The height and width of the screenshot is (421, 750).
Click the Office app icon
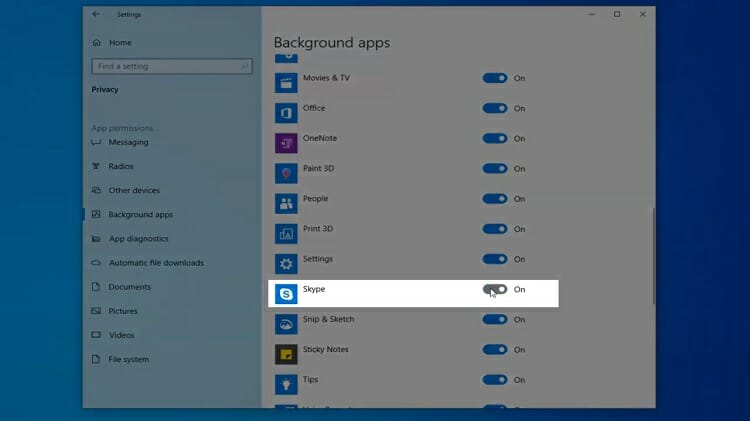[286, 113]
